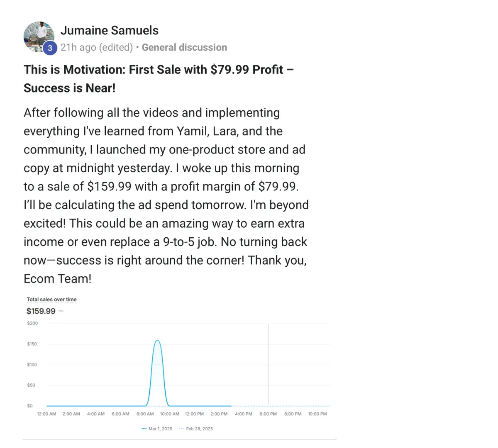
Task: Click the $200 y-axis label
Action: pyautogui.click(x=32, y=323)
